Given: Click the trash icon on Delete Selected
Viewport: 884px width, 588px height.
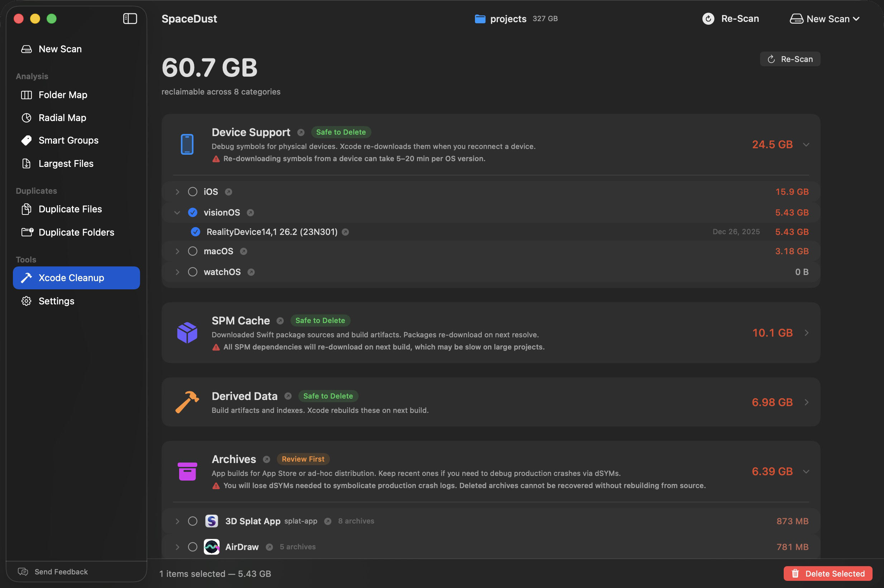Looking at the screenshot, I should 795,573.
